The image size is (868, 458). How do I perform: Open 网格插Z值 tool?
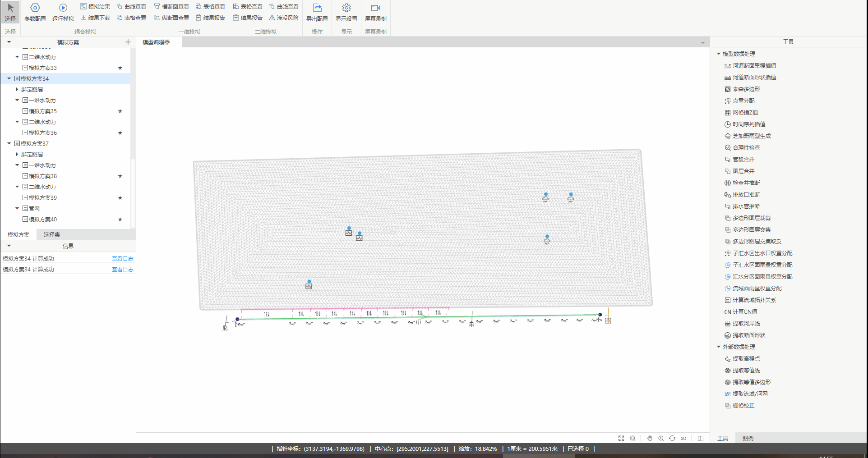tap(741, 112)
